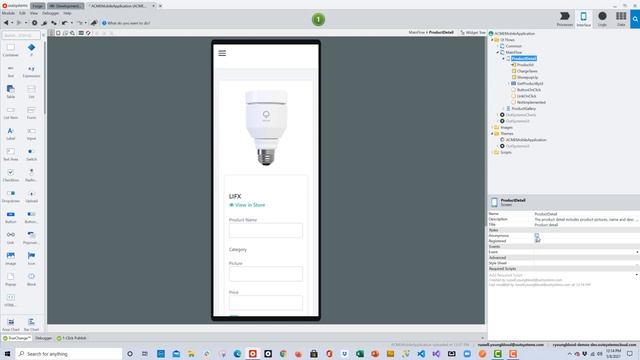Select the Popup widget in toolbox
This screenshot has width=640, height=360.
(x=11, y=280)
